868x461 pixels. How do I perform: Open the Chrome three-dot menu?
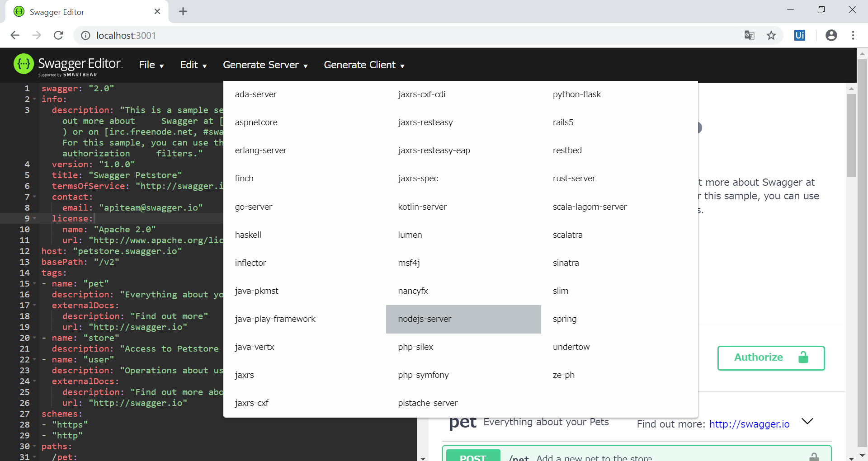point(854,35)
